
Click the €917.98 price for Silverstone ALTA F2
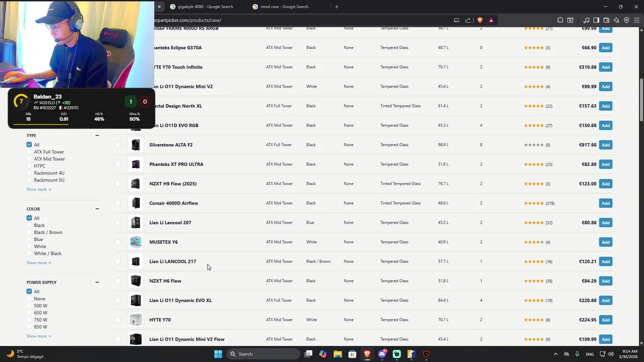pyautogui.click(x=587, y=145)
